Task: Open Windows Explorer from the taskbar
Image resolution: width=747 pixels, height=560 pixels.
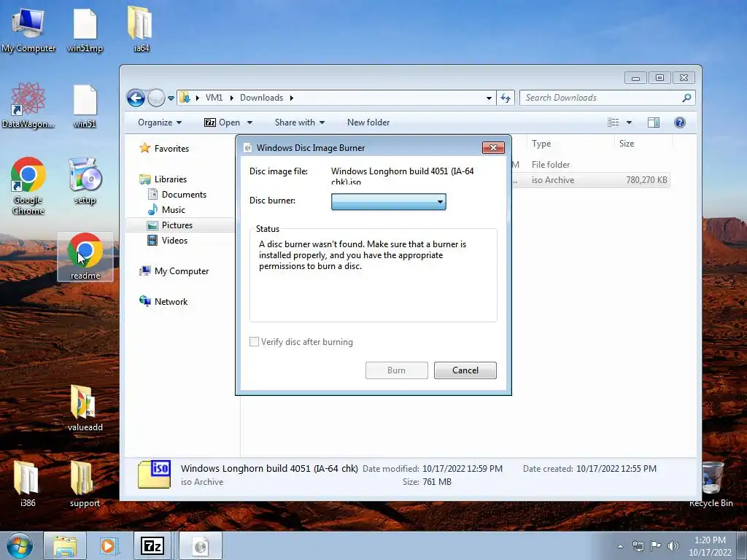Action: coord(65,545)
